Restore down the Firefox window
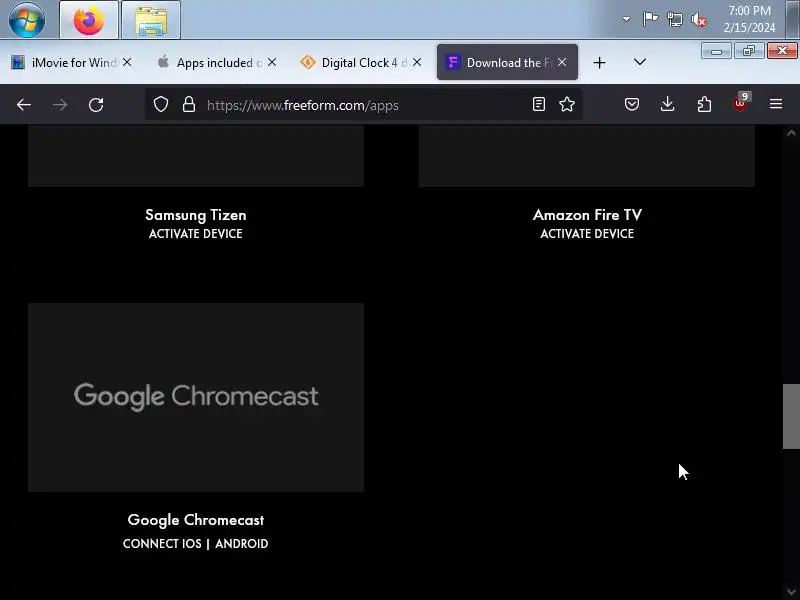 pos(749,51)
